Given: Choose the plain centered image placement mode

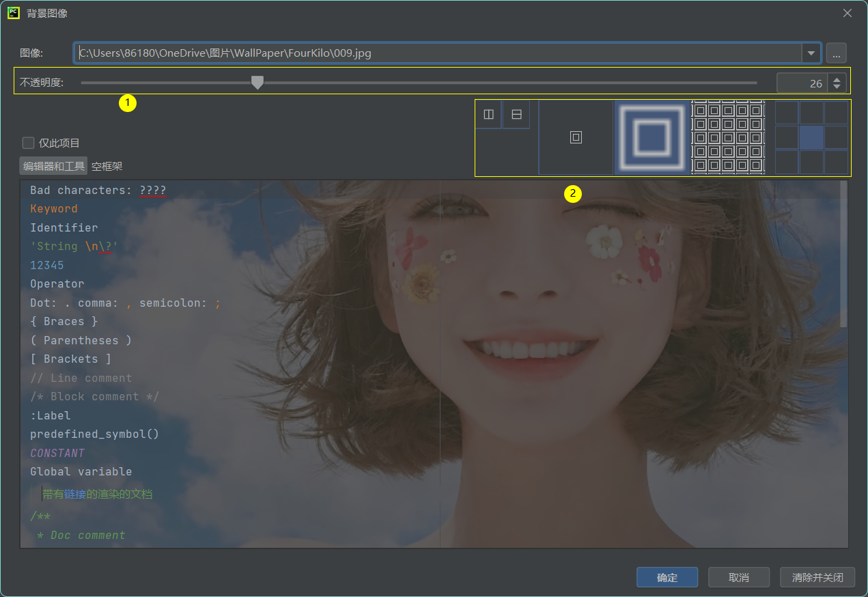Looking at the screenshot, I should tap(576, 137).
